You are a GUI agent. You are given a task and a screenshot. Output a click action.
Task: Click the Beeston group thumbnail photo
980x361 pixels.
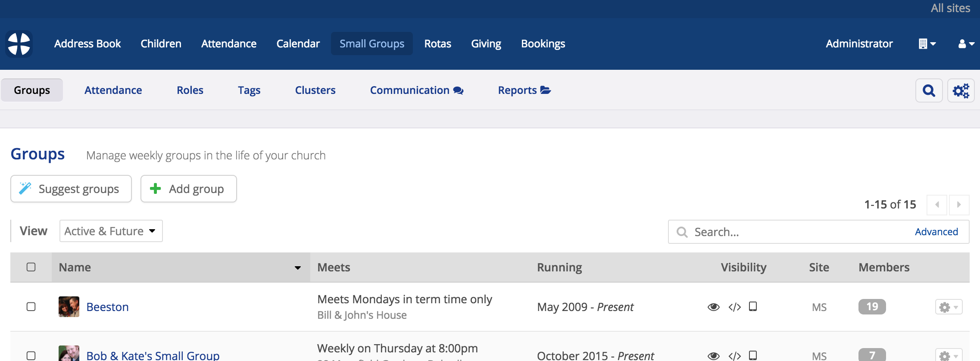(69, 307)
